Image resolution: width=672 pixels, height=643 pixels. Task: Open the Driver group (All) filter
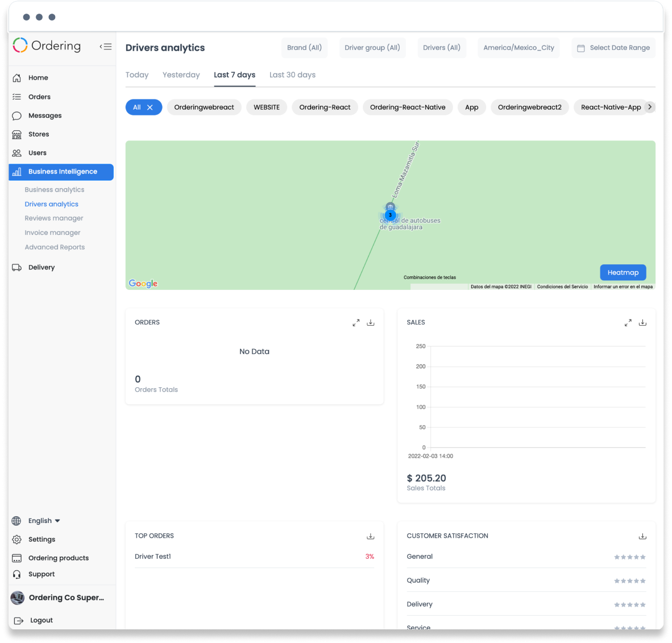point(372,48)
